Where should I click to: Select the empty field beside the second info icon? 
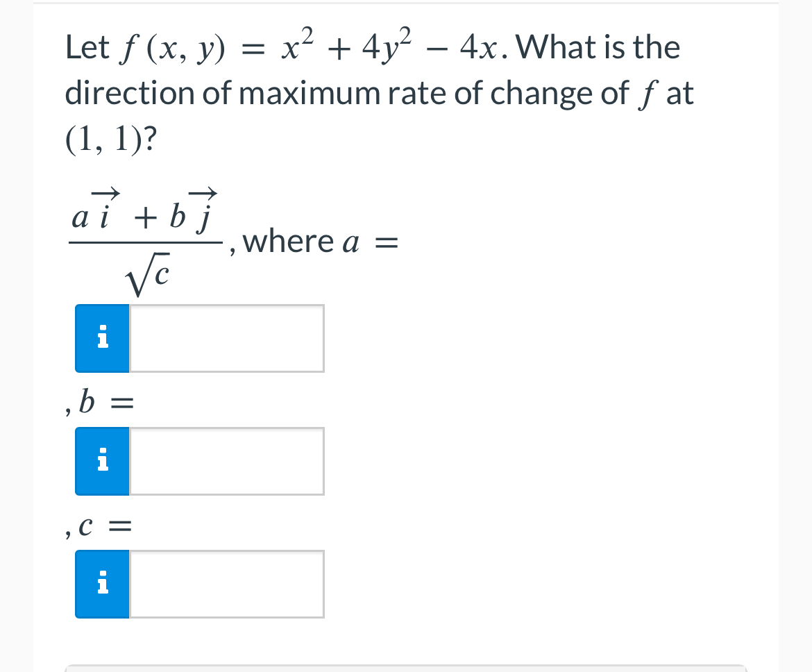226,461
